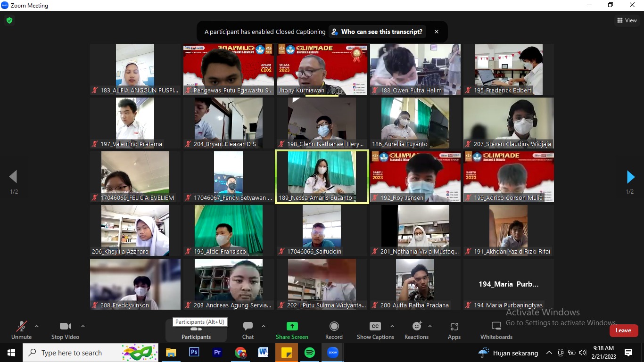Viewport: 644px width, 362px height.
Task: Click the green encryption shield icon
Action: pos(9,20)
